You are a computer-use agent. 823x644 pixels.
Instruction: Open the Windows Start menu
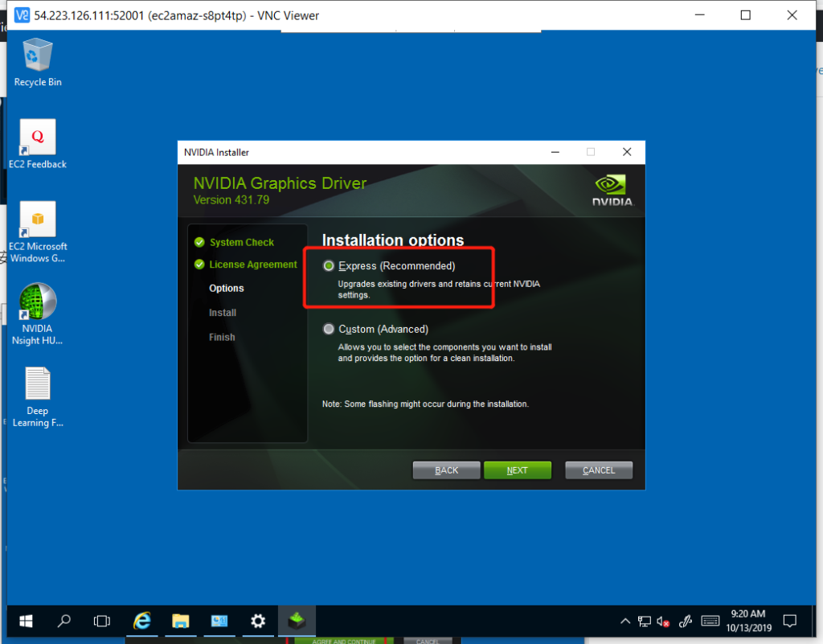26,621
